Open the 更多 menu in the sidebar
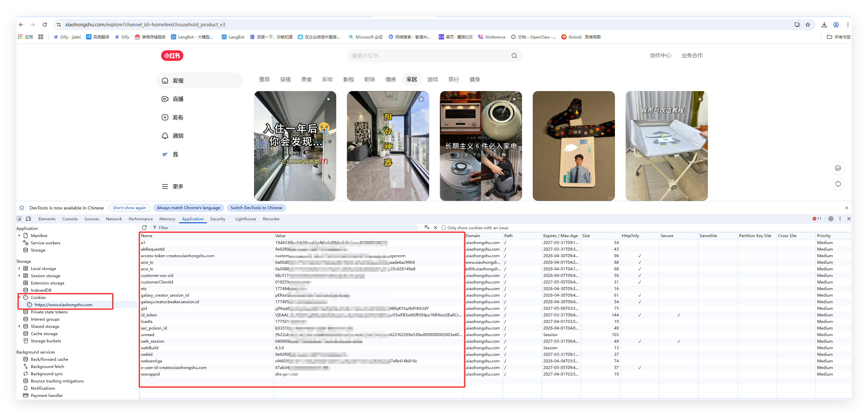Screen dimensions: 868x416 coord(173,186)
